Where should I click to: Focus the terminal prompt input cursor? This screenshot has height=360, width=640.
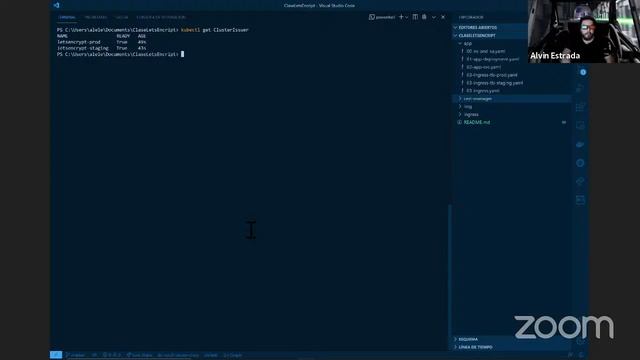(182, 54)
